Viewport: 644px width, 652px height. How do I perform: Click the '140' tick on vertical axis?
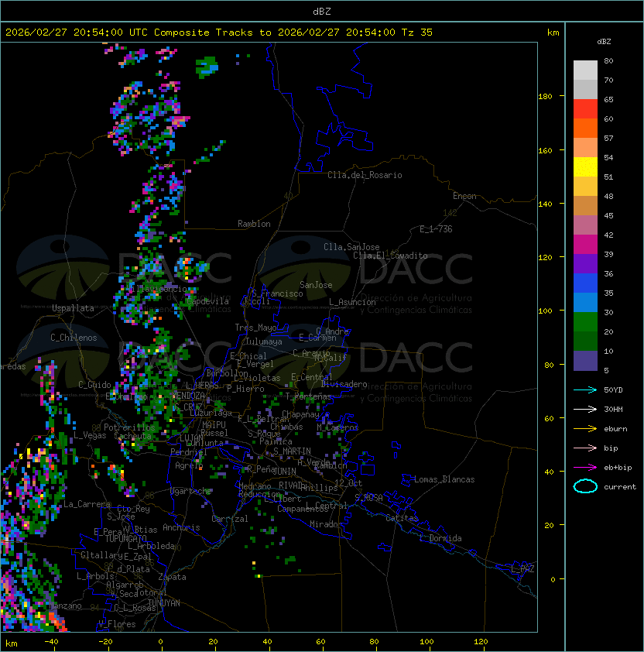(545, 204)
